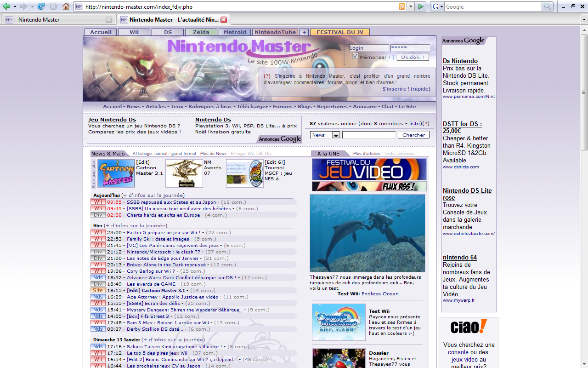Click the 'Plus d'articles' link

(x=367, y=154)
